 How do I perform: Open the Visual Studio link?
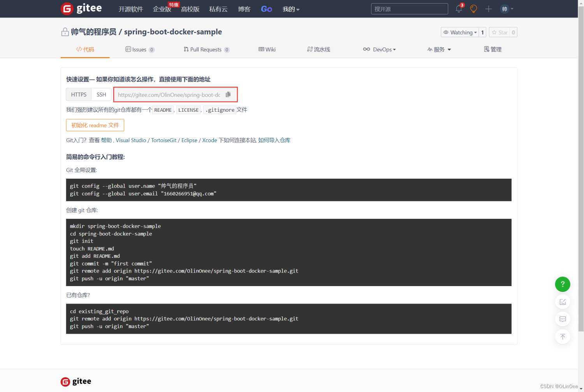(x=131, y=140)
